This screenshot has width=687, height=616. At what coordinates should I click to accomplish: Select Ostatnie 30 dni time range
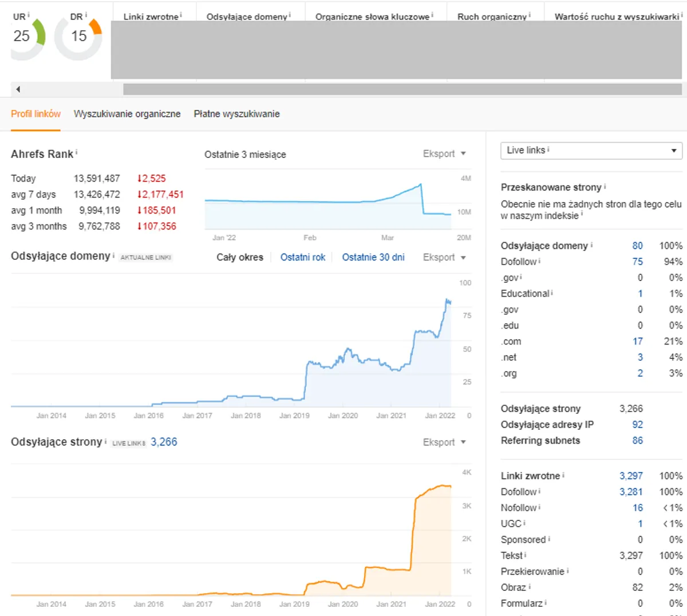(x=373, y=258)
